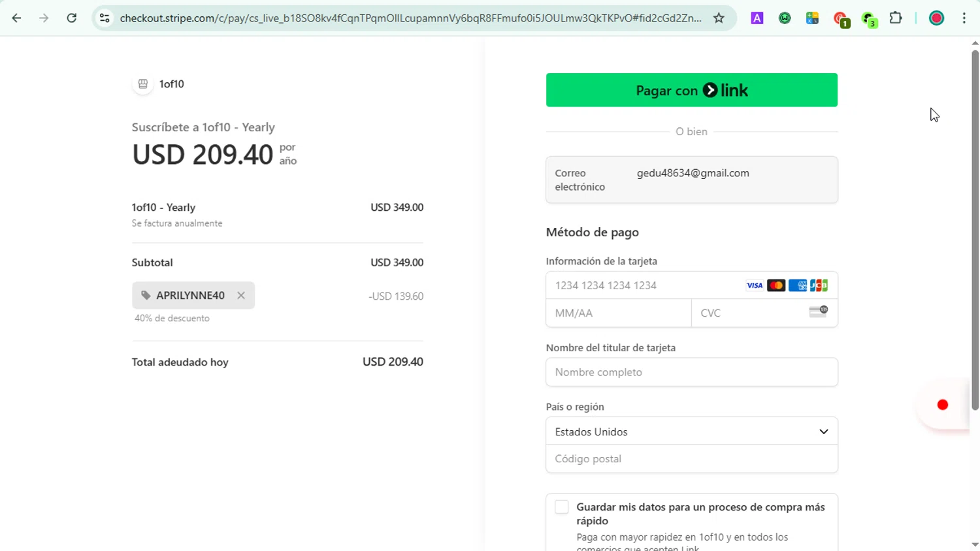Go back to the previous page
This screenshot has width=980, height=551.
16,18
